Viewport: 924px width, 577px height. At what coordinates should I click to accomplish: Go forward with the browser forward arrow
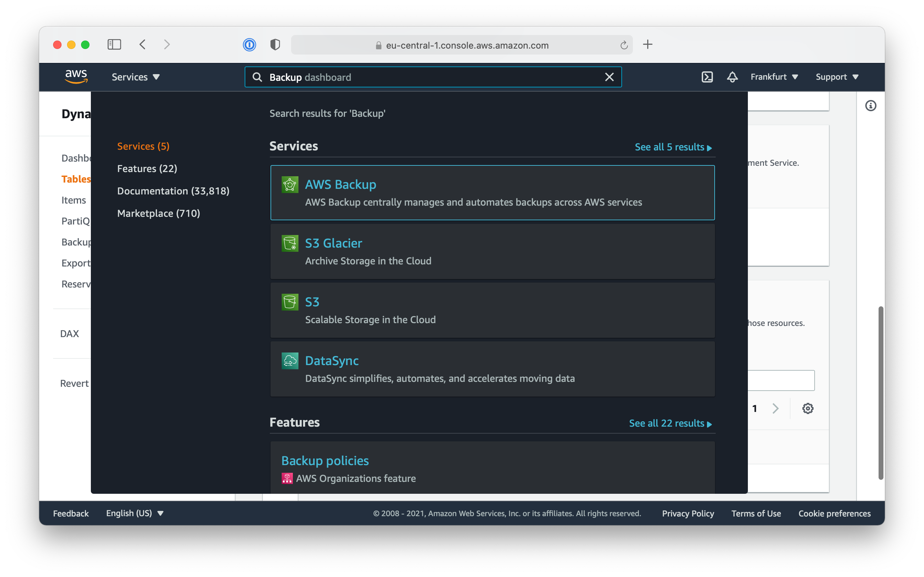pyautogui.click(x=167, y=45)
